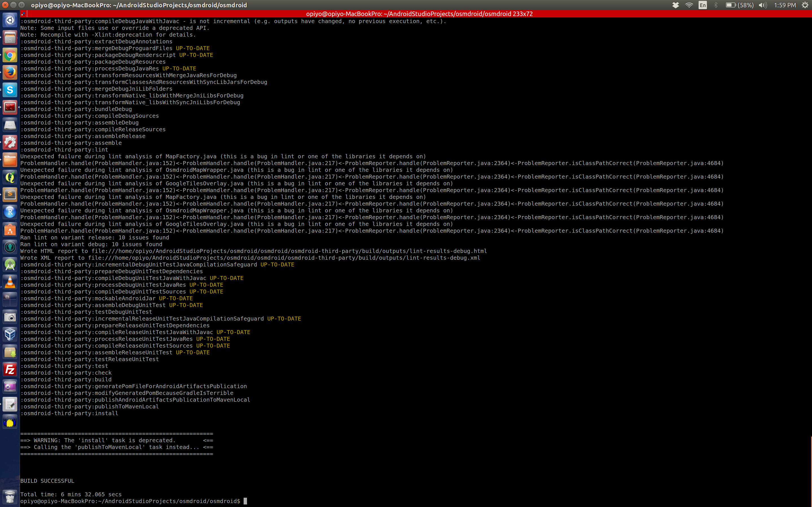Open the Ubuntu Dash home button
Viewport: 812px width, 507px height.
click(10, 19)
